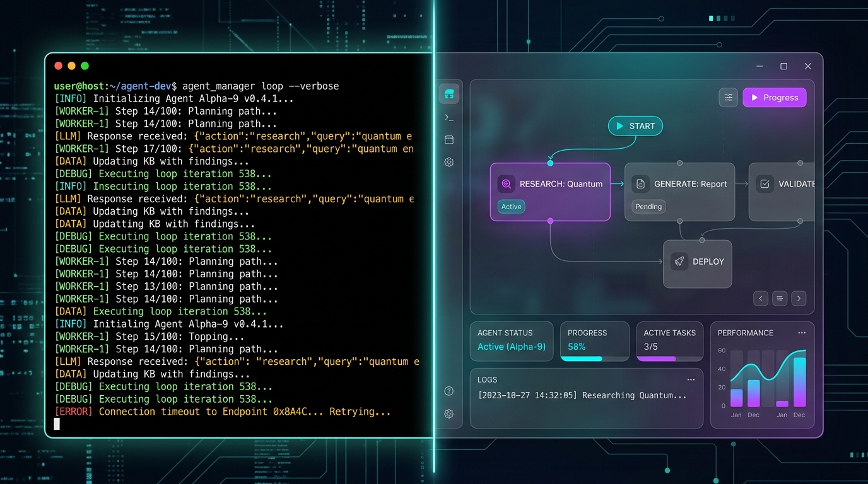The height and width of the screenshot is (484, 868).
Task: Click the START node in the workflow
Action: coord(635,126)
